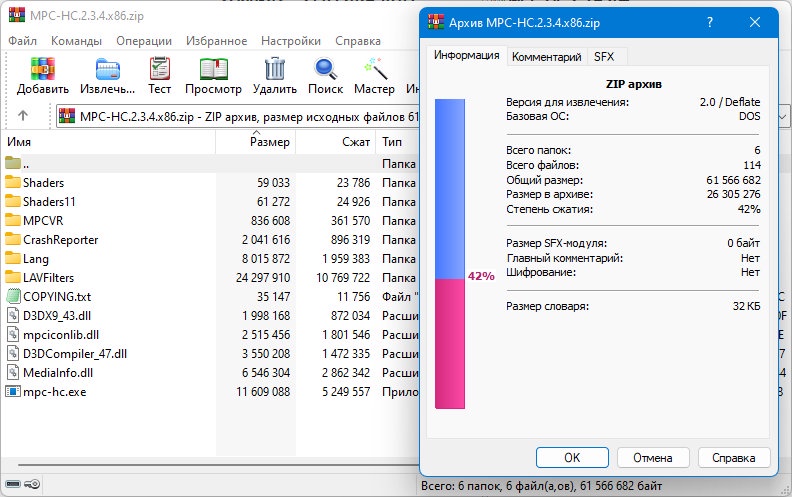The width and height of the screenshot is (792, 497).
Task: Open the Избранное menu
Action: [x=217, y=41]
